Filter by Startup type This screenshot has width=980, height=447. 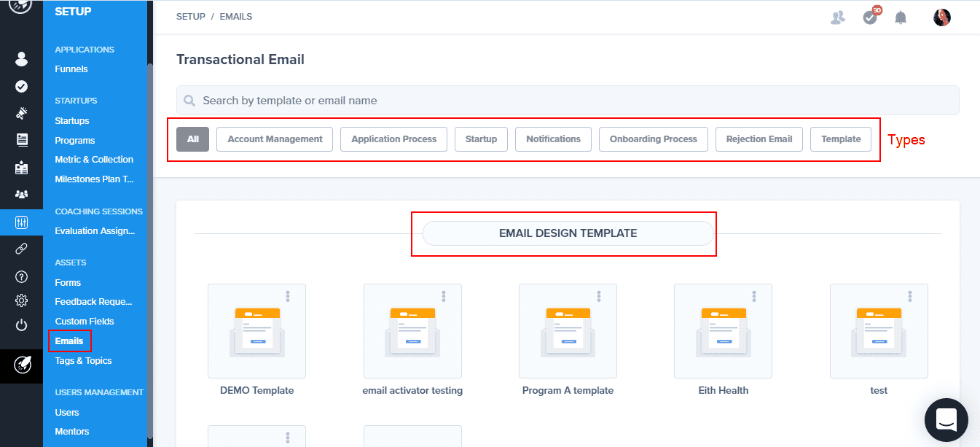click(x=481, y=139)
